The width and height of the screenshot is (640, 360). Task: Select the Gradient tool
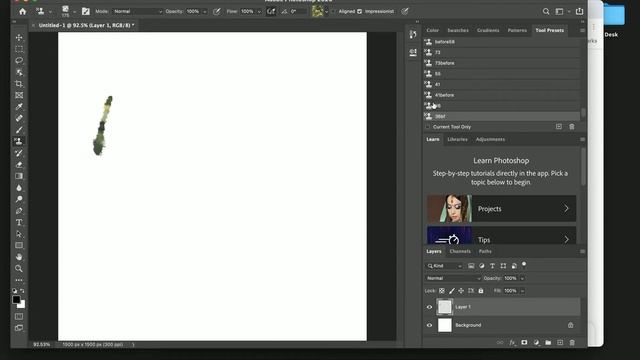[19, 176]
